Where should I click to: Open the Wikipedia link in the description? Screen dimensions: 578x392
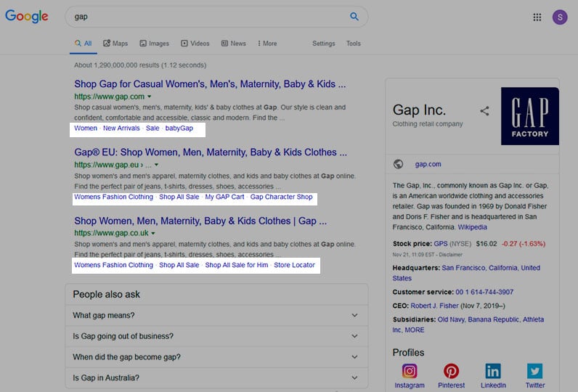tap(472, 227)
